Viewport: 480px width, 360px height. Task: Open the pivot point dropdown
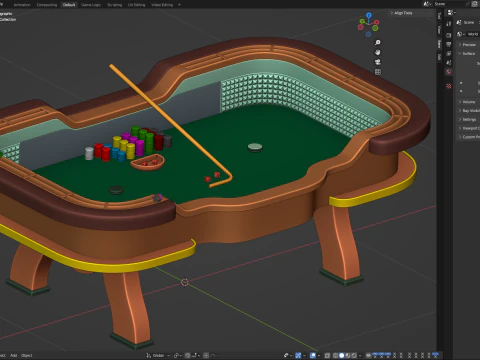178,355
